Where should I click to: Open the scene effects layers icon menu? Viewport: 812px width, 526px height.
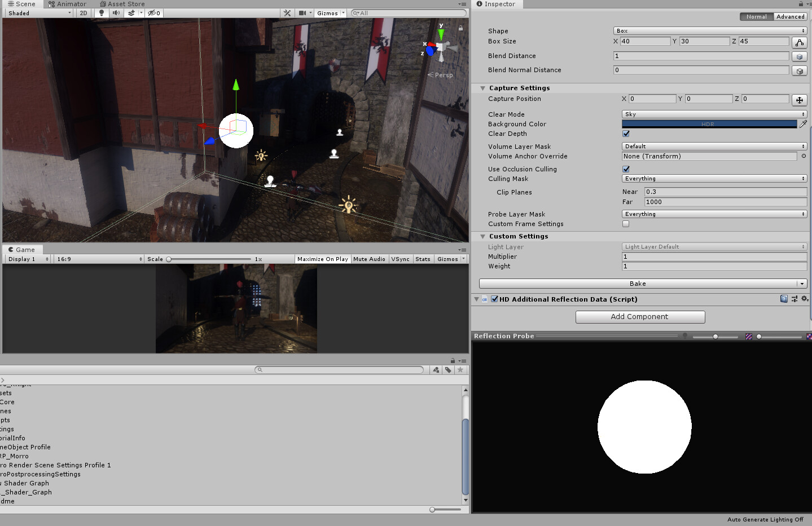pyautogui.click(x=131, y=13)
